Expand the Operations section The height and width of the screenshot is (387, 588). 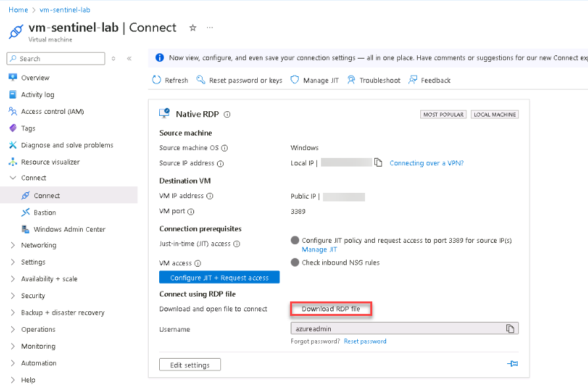pos(12,329)
